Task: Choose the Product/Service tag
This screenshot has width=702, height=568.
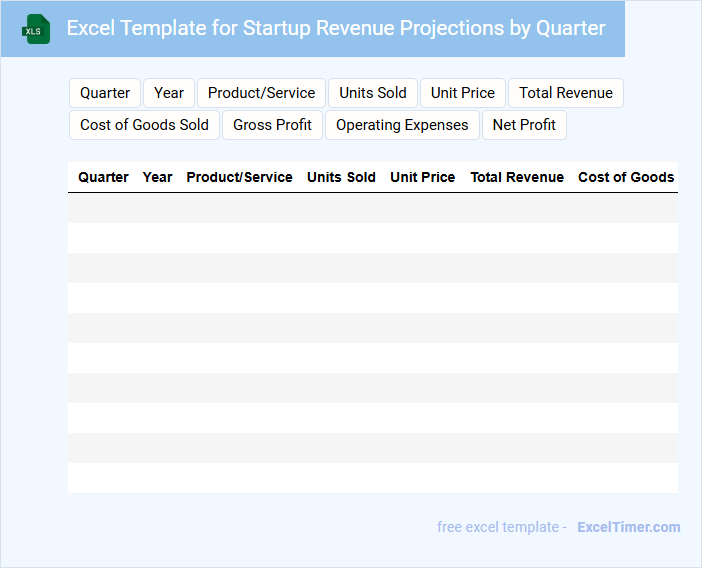Action: (x=261, y=93)
